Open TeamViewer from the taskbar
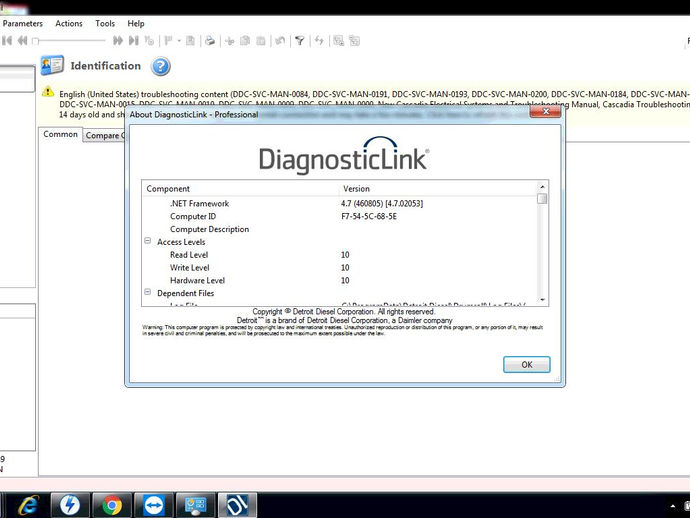The width and height of the screenshot is (690, 518). [154, 505]
